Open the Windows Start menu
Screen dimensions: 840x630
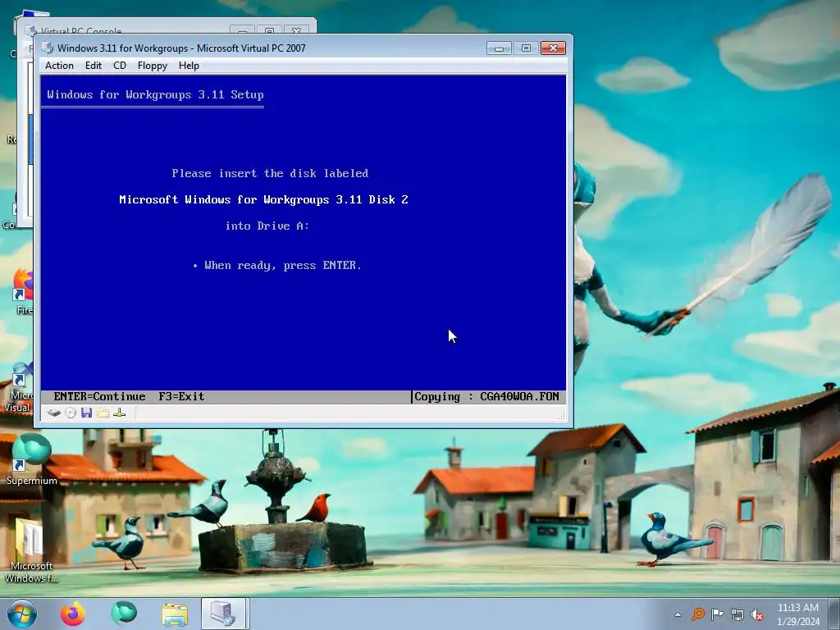tap(21, 614)
